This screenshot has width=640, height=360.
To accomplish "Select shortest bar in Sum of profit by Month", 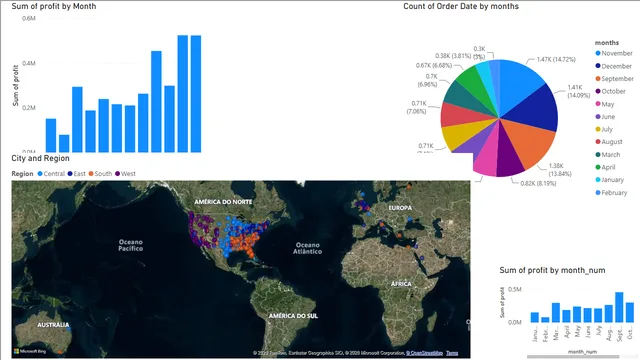I will (x=64, y=144).
